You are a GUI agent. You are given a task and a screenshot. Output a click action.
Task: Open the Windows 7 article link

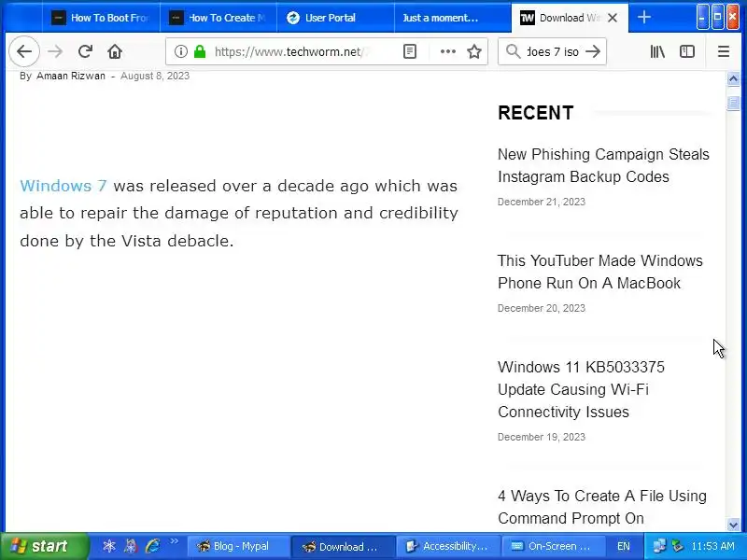63,185
